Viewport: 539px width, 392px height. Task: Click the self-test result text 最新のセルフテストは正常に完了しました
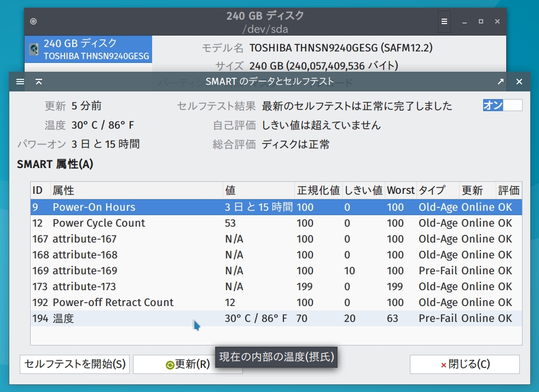357,106
